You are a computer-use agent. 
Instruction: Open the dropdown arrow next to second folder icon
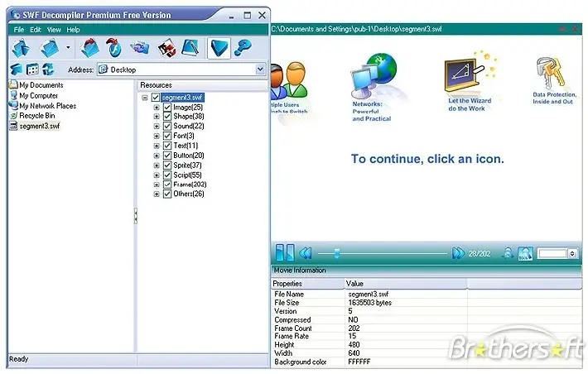(68, 48)
